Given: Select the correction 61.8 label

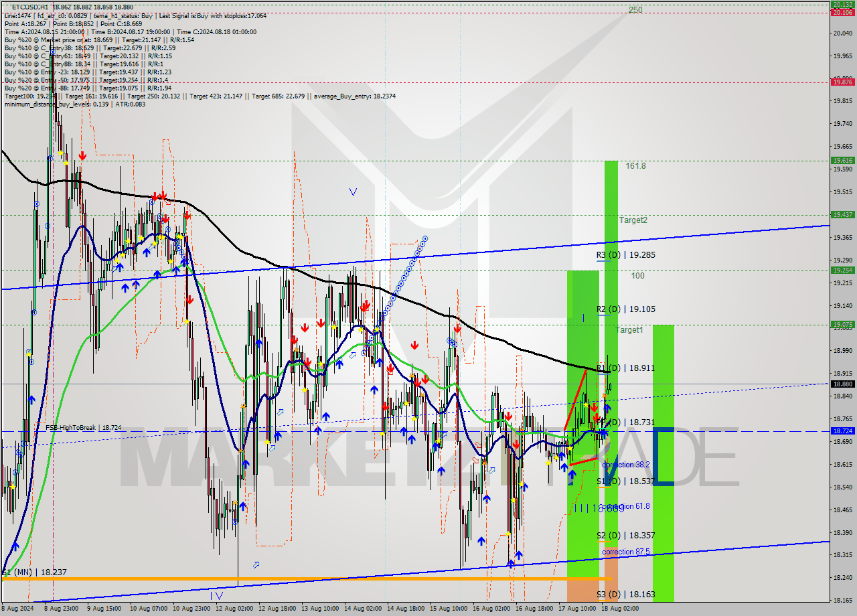Looking at the screenshot, I should tap(626, 506).
